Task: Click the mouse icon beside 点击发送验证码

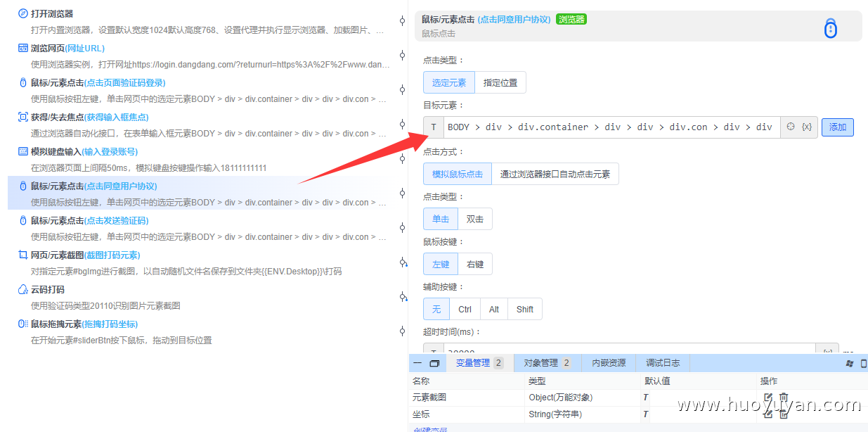Action: 23,220
